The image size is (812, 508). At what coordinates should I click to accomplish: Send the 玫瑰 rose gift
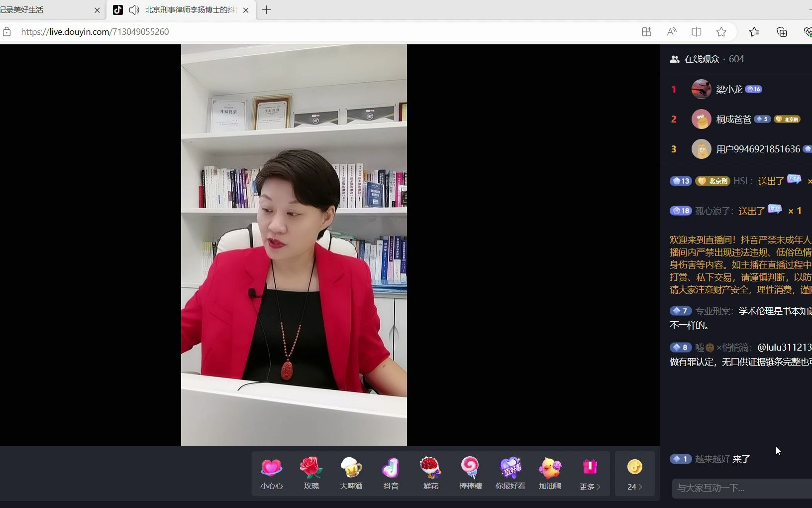click(311, 474)
